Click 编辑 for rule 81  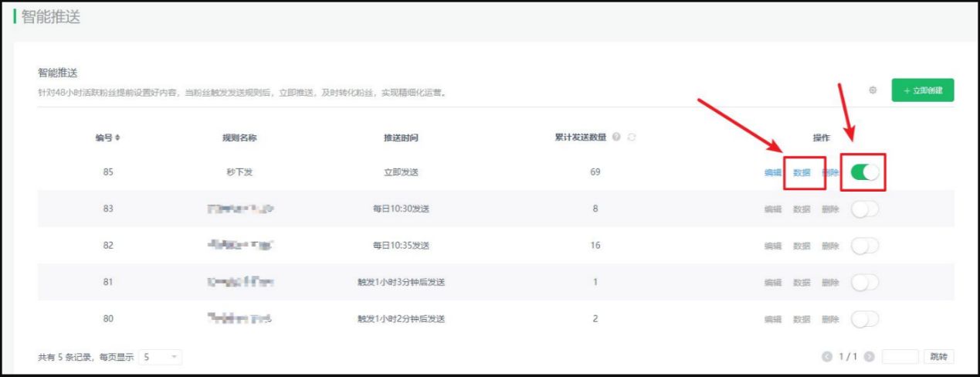click(773, 283)
